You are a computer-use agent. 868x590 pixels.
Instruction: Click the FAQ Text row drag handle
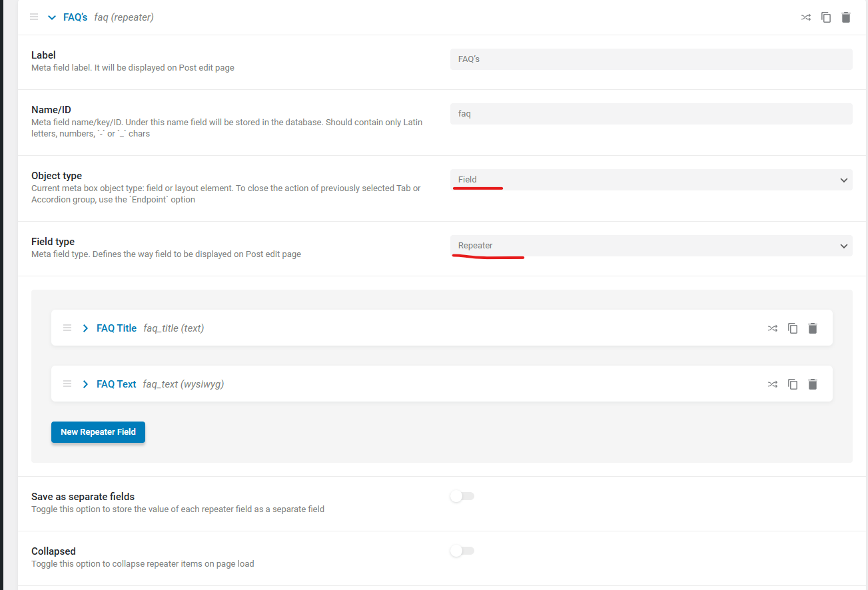tap(67, 384)
